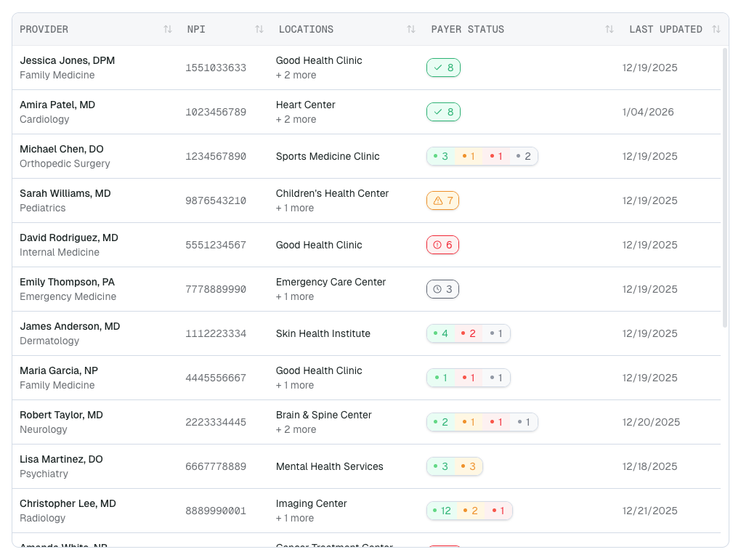
Task: Click the sort arrows next to NPI header
Action: [259, 29]
